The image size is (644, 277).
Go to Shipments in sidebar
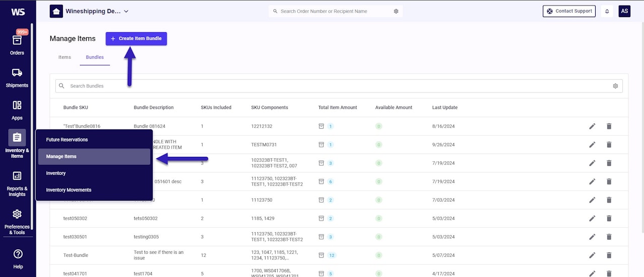(x=17, y=77)
